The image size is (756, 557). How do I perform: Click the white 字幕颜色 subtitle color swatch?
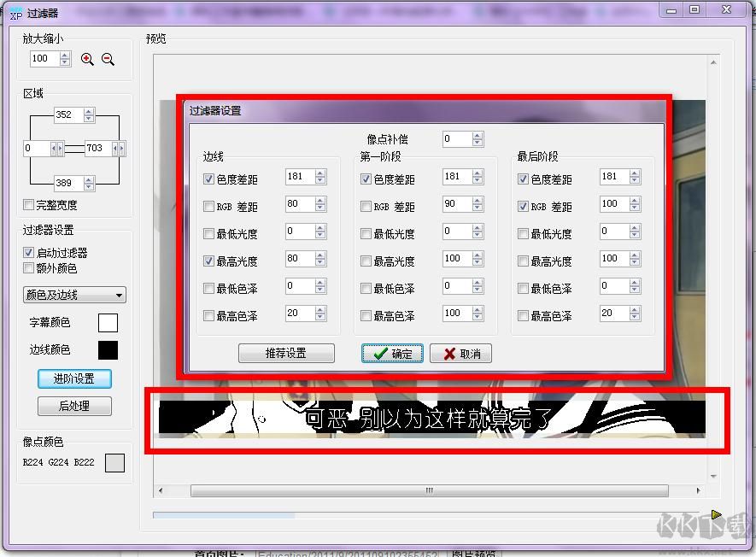click(x=108, y=323)
